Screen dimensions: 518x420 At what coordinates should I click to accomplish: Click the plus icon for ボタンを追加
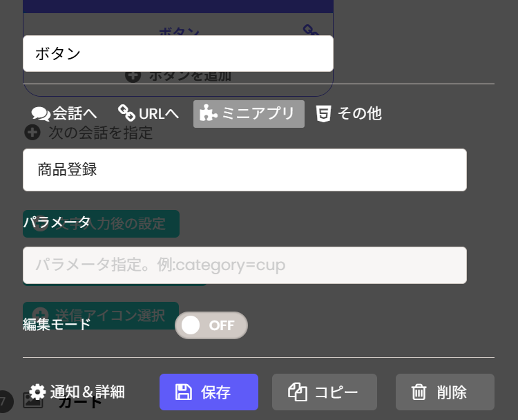coord(133,75)
